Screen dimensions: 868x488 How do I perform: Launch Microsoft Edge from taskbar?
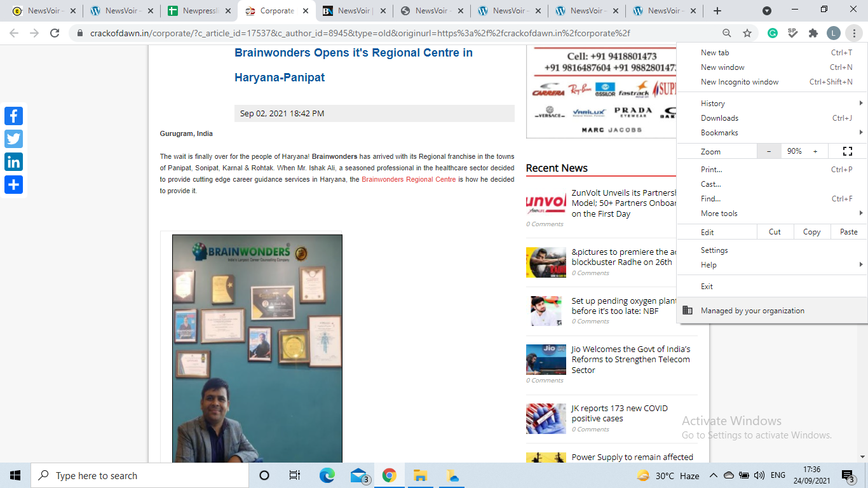(x=327, y=475)
